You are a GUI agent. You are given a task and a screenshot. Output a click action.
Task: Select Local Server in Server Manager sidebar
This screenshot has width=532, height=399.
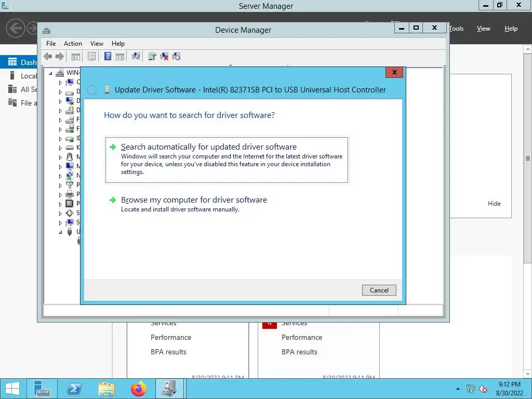pyautogui.click(x=19, y=76)
